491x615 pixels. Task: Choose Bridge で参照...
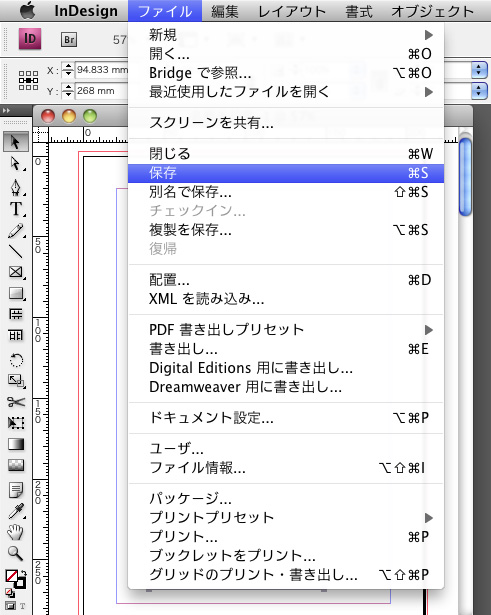[x=286, y=73]
